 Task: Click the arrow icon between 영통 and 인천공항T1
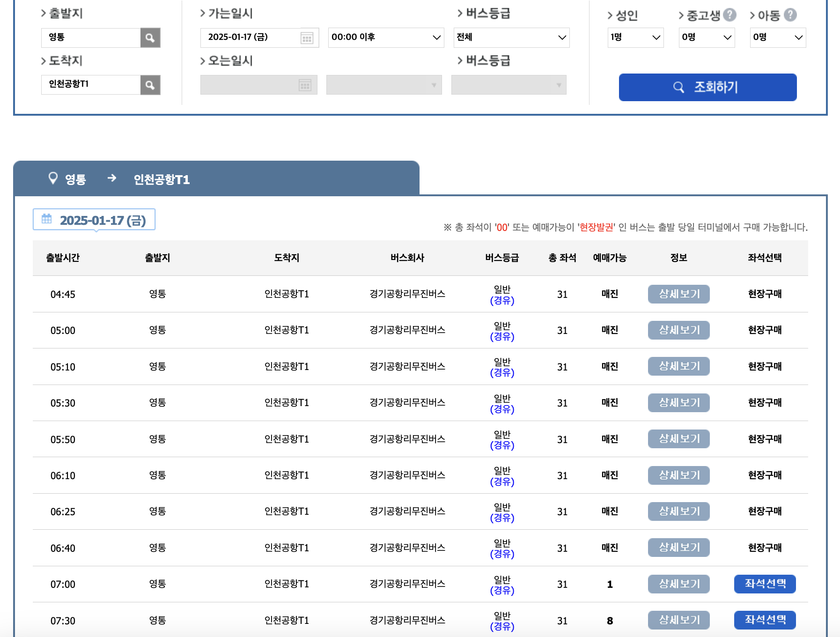tap(112, 178)
